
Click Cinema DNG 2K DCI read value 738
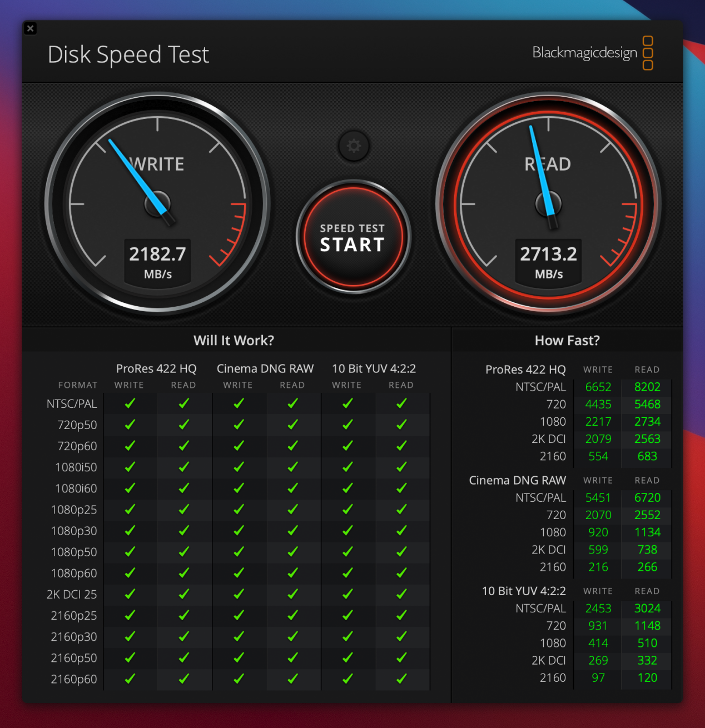coord(648,550)
